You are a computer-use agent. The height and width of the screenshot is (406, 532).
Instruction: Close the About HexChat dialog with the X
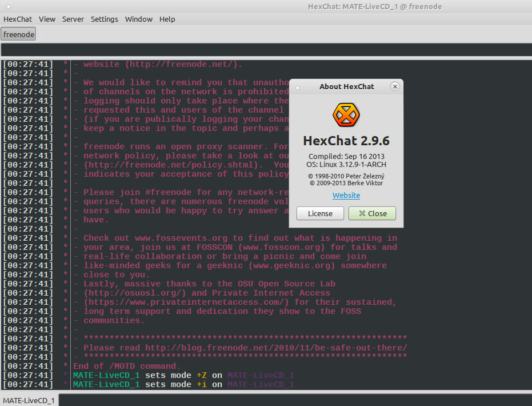pos(395,86)
